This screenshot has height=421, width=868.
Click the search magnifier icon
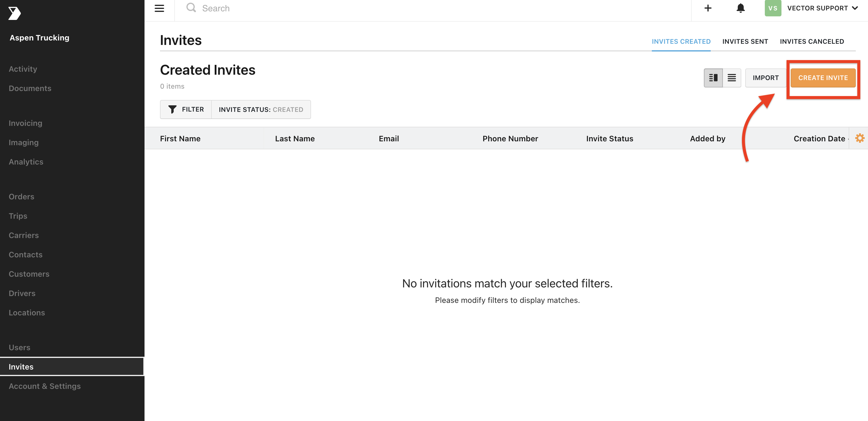point(191,8)
